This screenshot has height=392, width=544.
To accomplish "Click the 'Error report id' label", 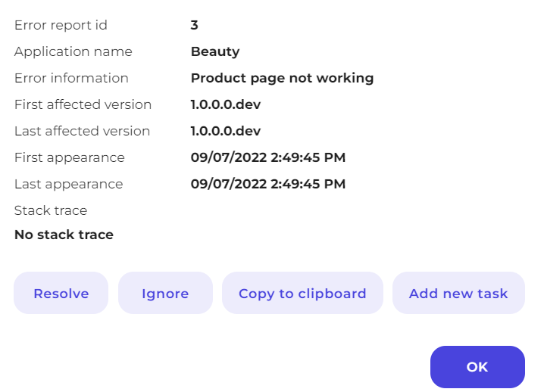I will (61, 25).
